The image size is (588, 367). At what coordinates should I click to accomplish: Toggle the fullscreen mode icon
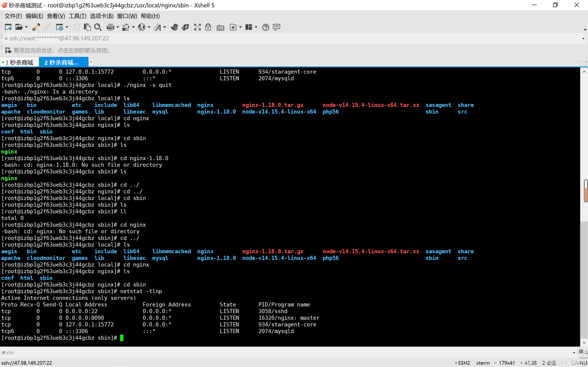(x=197, y=27)
